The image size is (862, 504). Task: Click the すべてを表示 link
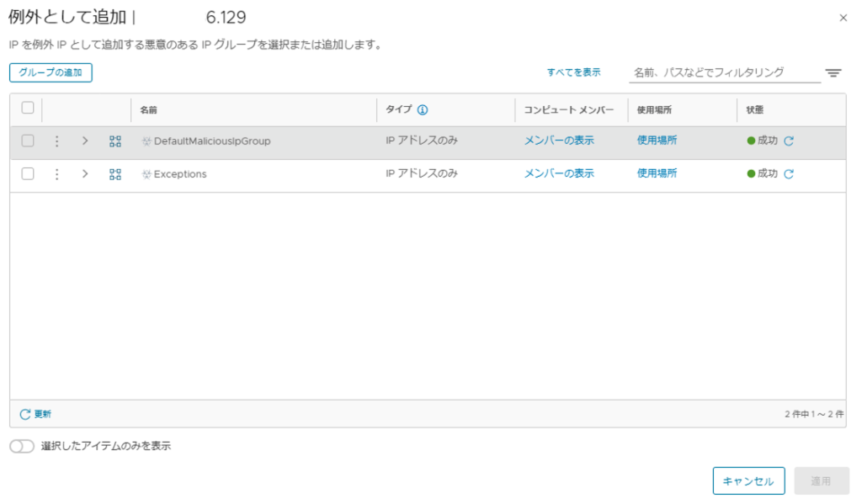coord(573,72)
